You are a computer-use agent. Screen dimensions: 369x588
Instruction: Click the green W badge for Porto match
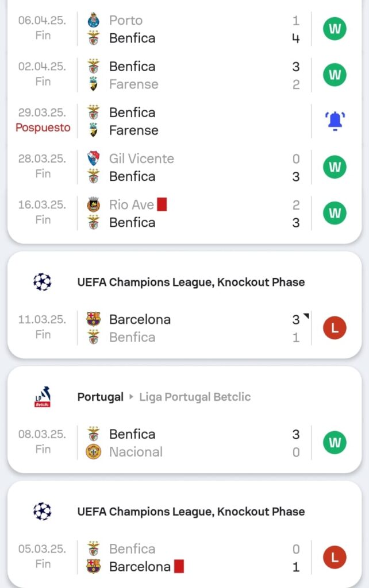pos(335,29)
